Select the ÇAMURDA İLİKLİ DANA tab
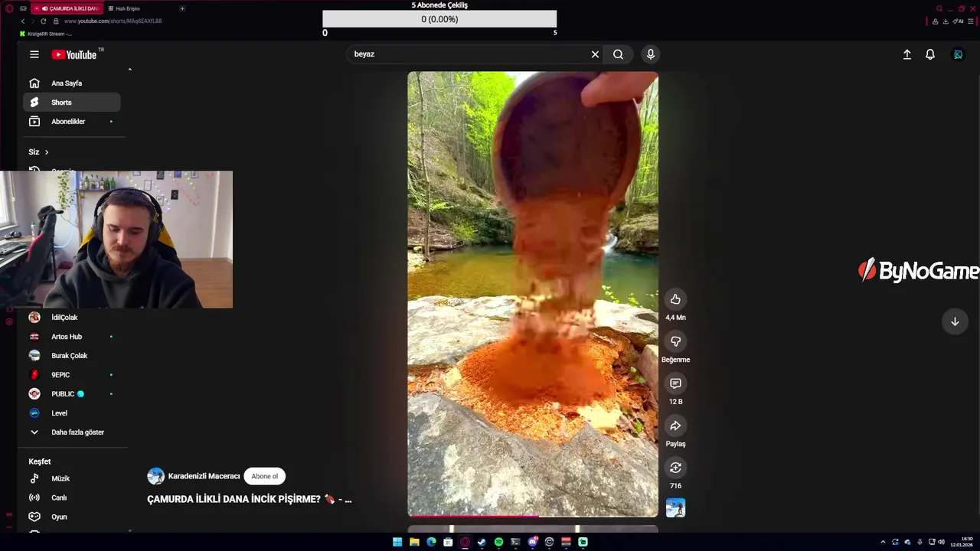 pyautogui.click(x=67, y=8)
